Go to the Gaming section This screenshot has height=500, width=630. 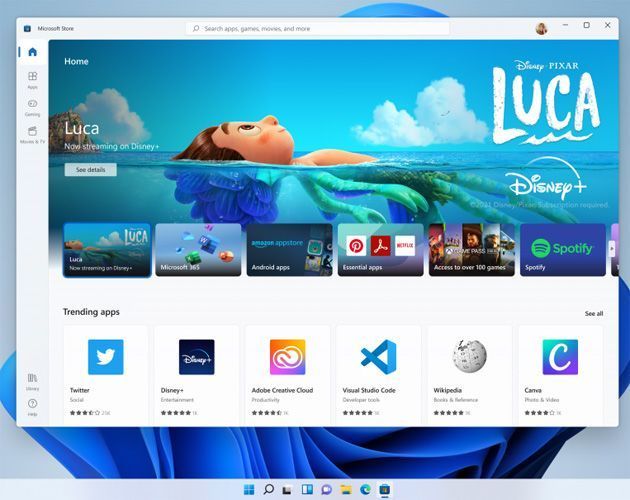pyautogui.click(x=32, y=106)
